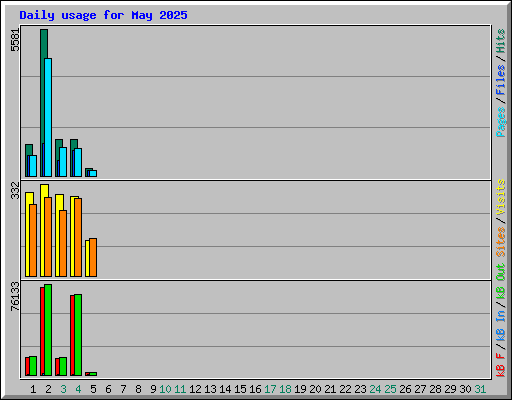Click the orange sites bar for day 1
512x400 pixels.
point(33,240)
